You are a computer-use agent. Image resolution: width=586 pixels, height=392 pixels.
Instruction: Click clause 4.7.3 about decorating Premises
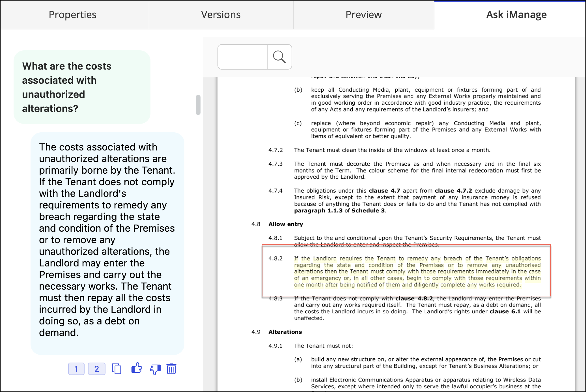[x=417, y=171]
